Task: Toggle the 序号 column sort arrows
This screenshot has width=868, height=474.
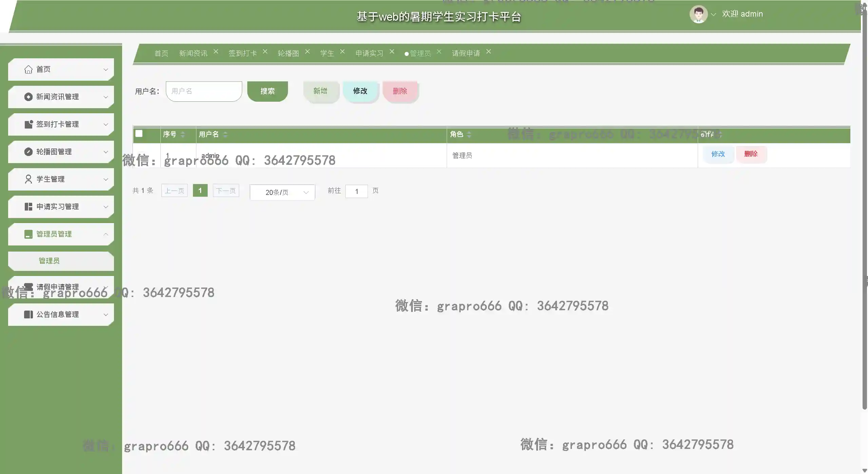Action: (x=183, y=135)
